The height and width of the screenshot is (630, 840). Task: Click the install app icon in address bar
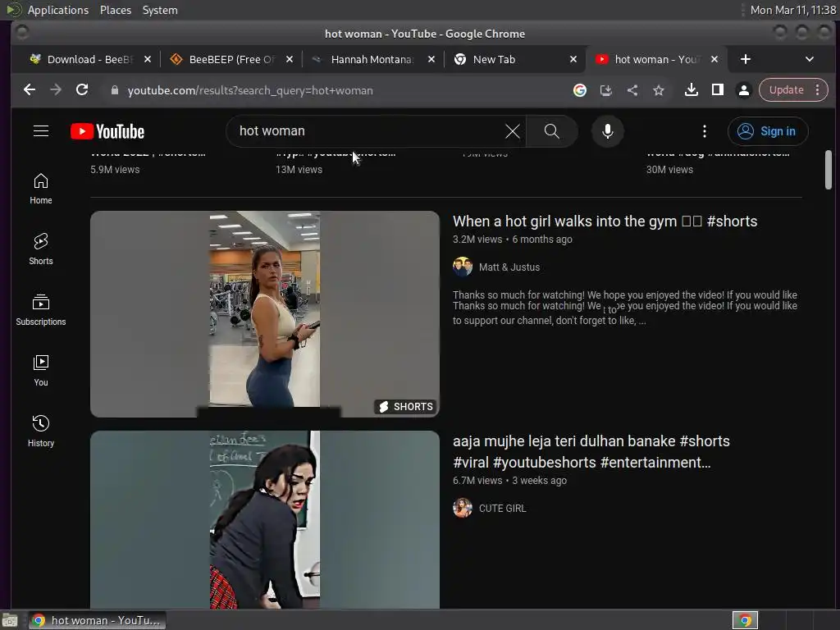[x=606, y=90]
